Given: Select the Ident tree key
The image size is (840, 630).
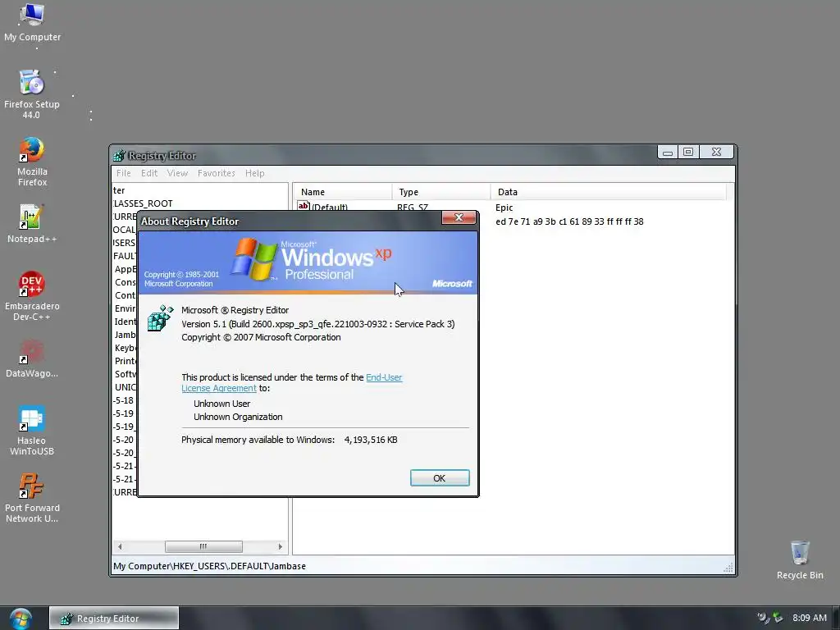Looking at the screenshot, I should pos(126,322).
